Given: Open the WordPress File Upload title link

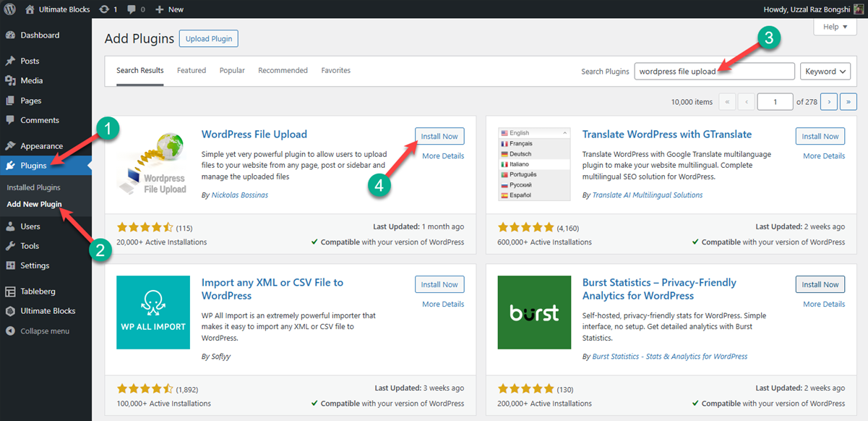Looking at the screenshot, I should [x=254, y=135].
